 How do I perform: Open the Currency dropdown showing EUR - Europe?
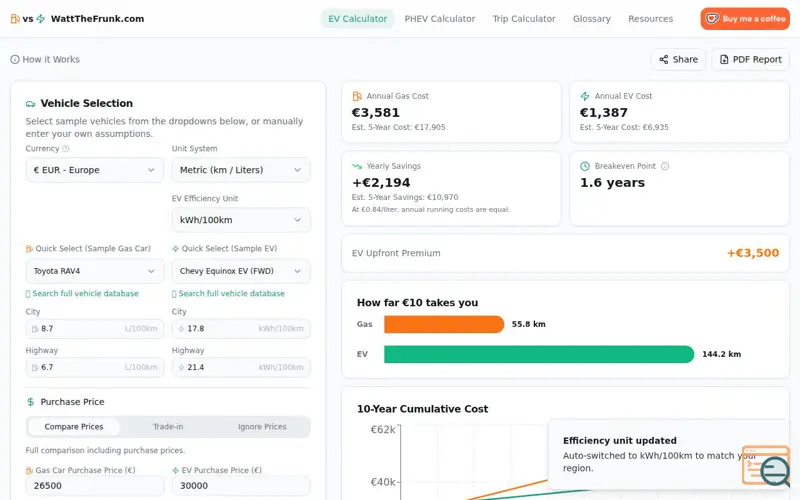[94, 170]
